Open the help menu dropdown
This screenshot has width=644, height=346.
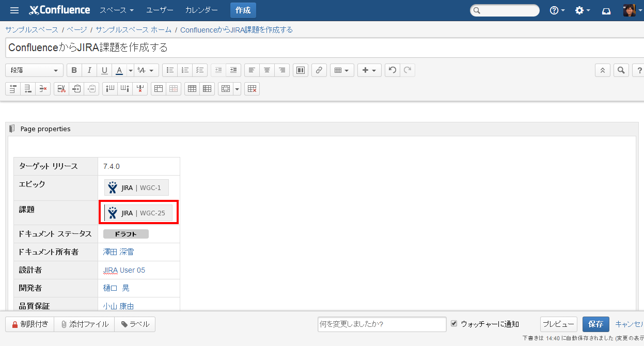pos(557,10)
